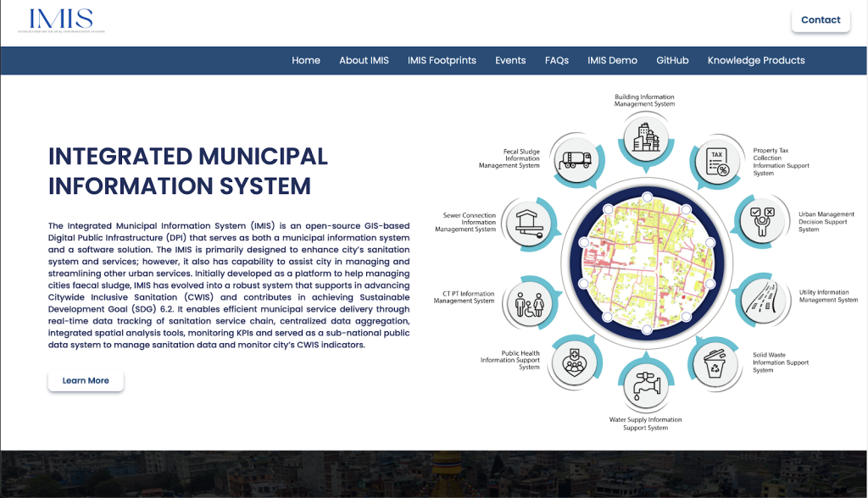
Task: Select the Public Health Information Support icon
Action: pyautogui.click(x=576, y=362)
